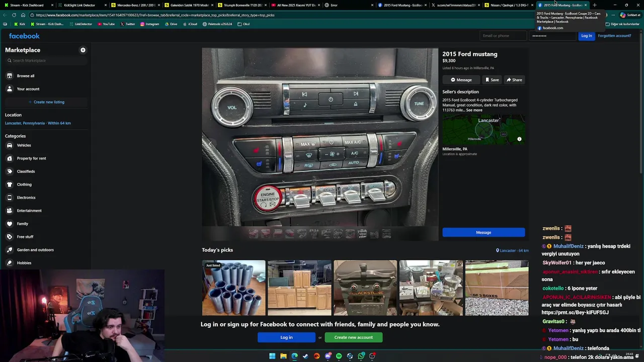Viewport: 644px width, 362px height.
Task: Reload the page with browser refresh icon
Action: click(x=14, y=15)
